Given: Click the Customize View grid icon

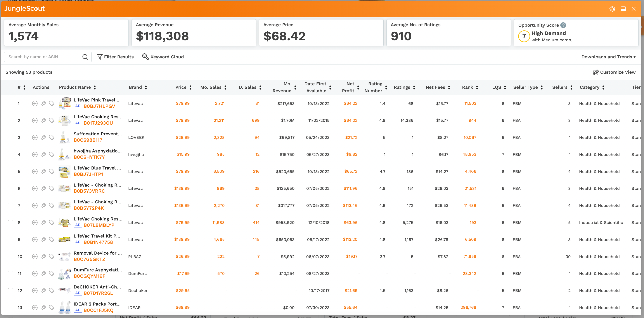Looking at the screenshot, I should tap(596, 72).
